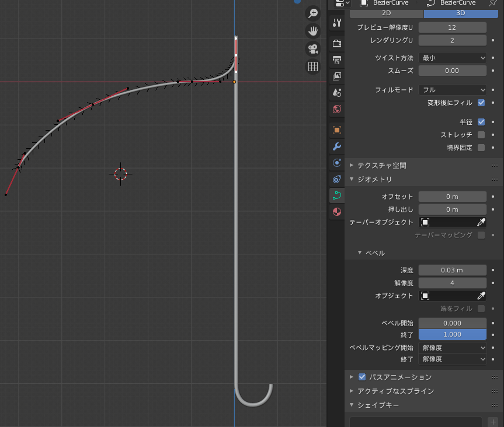Click bevel 終了 1.000 slider

pos(452,334)
